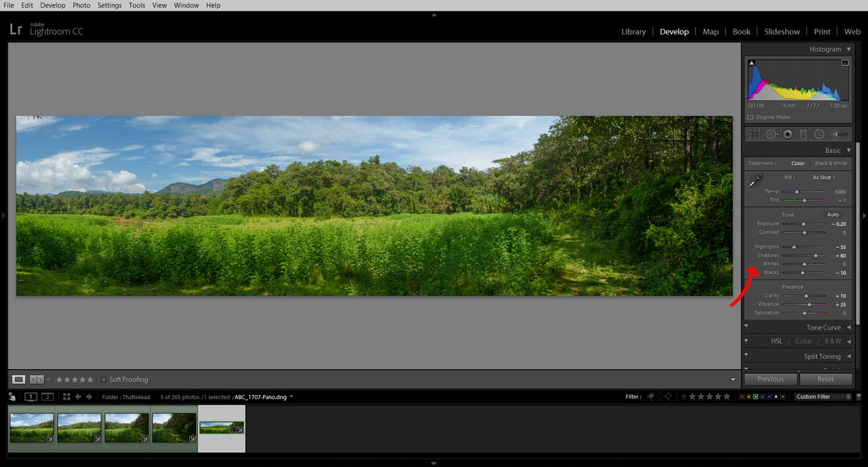Choose the Red Eye Correction tool
This screenshot has height=467, width=868.
[x=787, y=134]
